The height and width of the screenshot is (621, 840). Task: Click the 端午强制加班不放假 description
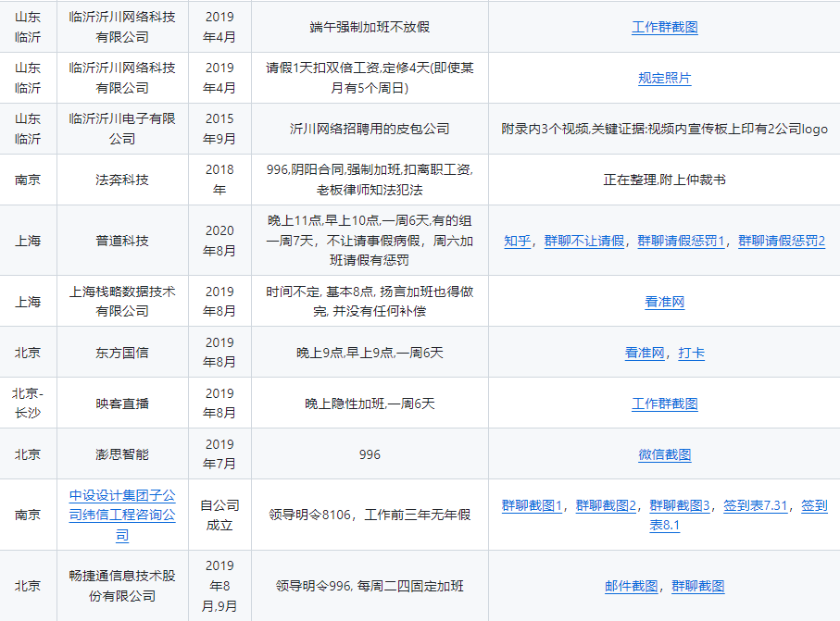pos(370,27)
